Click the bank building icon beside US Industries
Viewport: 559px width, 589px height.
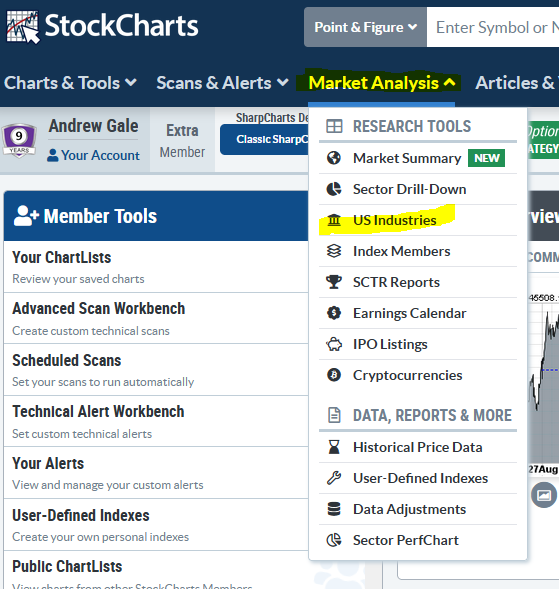(x=334, y=220)
